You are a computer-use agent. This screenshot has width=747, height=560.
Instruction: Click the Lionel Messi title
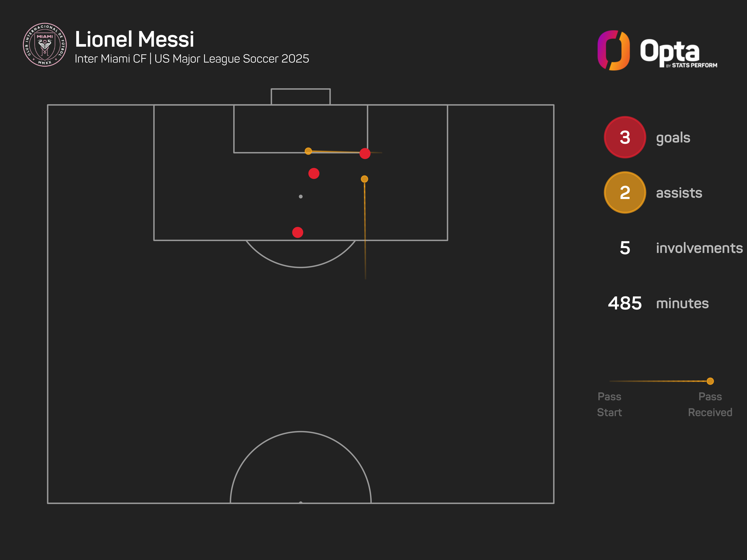(134, 39)
